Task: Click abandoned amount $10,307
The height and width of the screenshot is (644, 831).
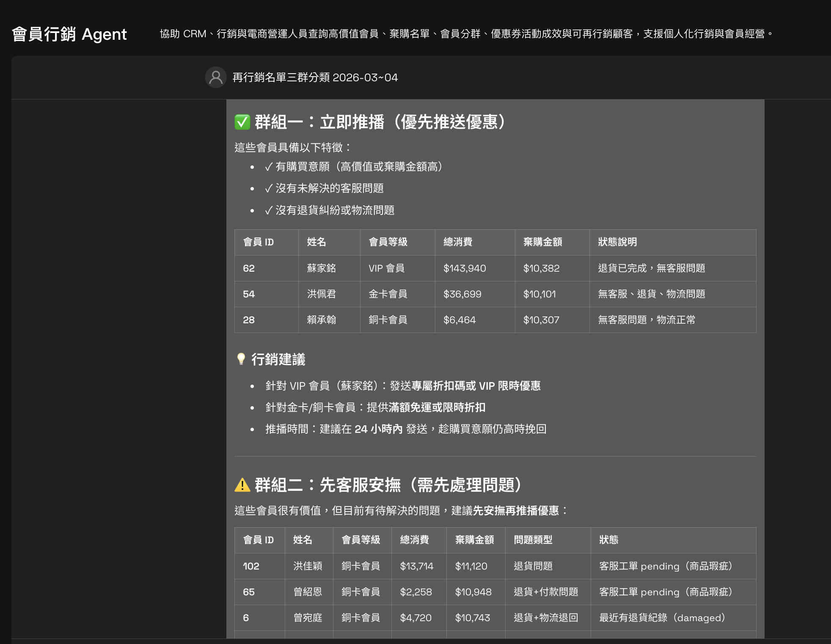Action: 541,320
